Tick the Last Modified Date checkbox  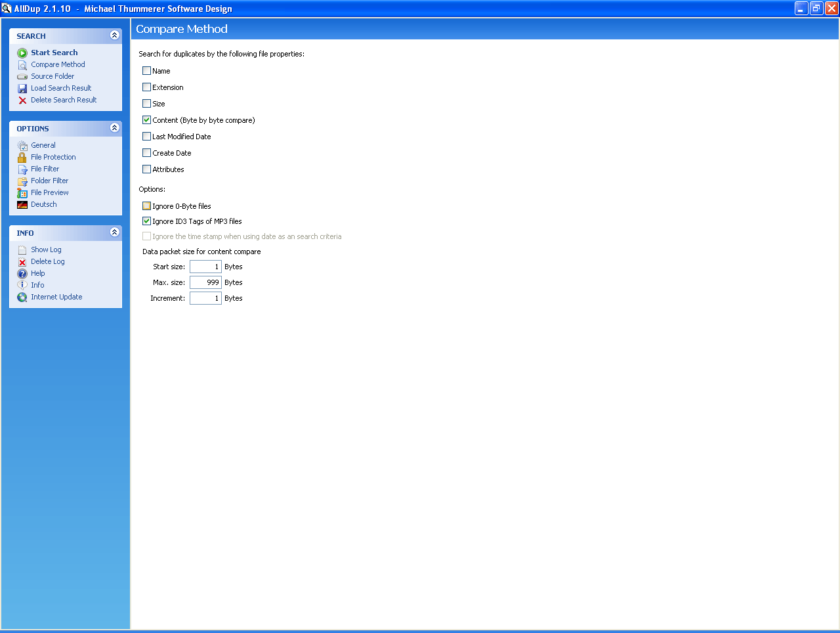[x=147, y=137]
